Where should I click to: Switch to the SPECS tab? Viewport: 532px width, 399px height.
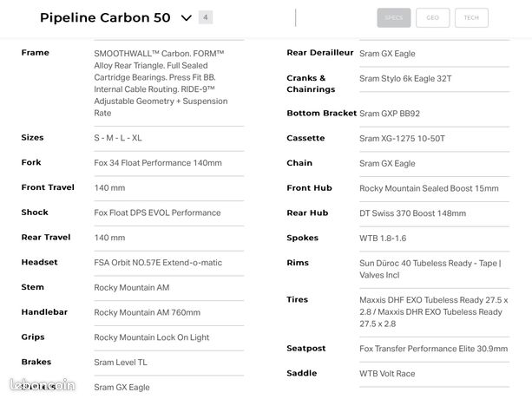[393, 17]
